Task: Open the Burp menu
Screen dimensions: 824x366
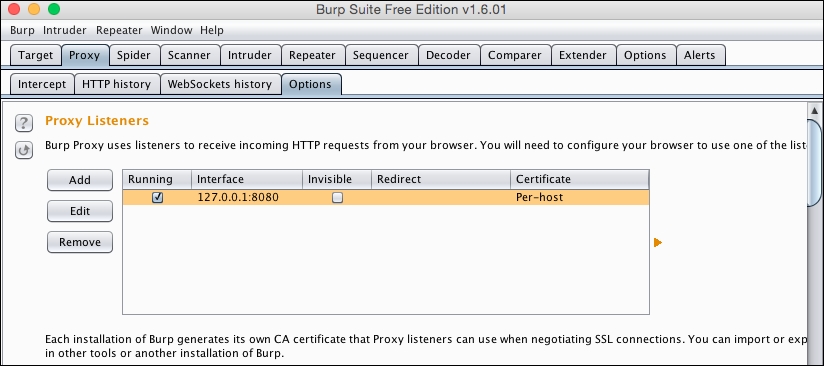Action: (22, 30)
